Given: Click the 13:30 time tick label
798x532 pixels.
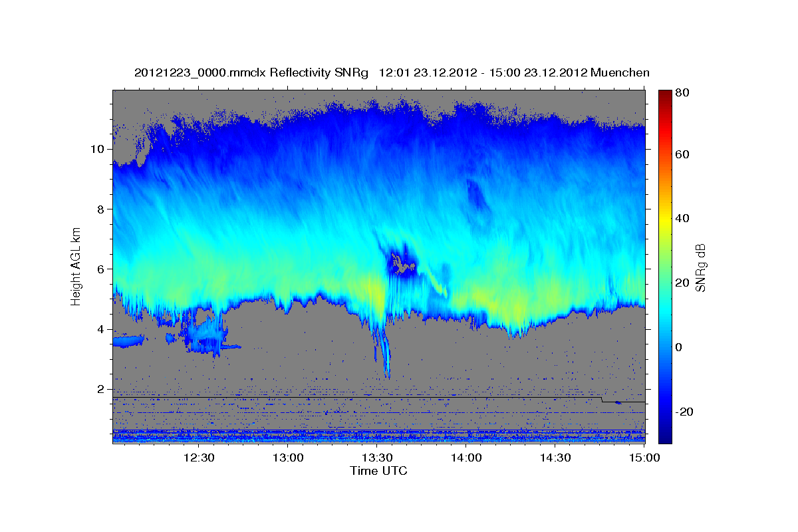Looking at the screenshot, I should [x=377, y=458].
